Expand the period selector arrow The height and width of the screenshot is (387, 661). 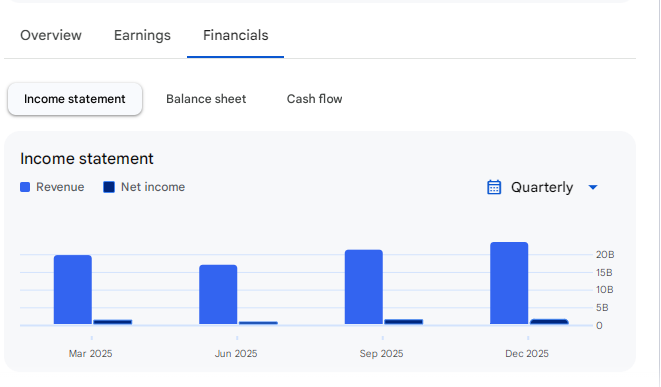(x=593, y=187)
